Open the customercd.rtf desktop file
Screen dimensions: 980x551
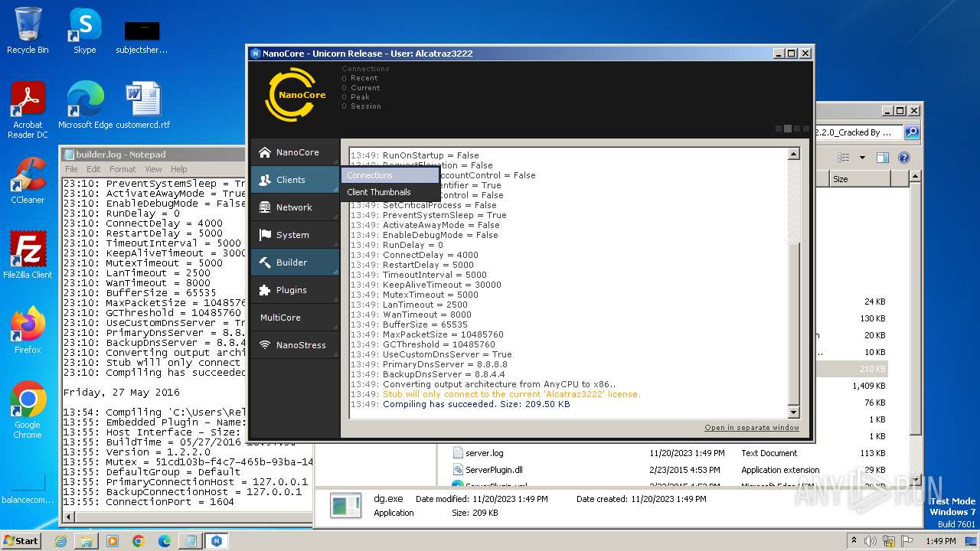(142, 106)
